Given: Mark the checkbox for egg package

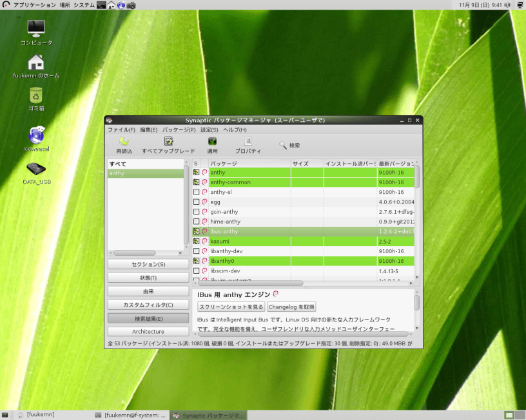Looking at the screenshot, I should 196,202.
